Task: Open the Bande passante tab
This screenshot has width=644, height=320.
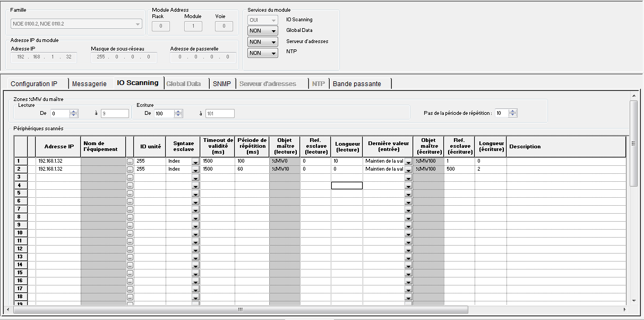Action: click(x=357, y=83)
